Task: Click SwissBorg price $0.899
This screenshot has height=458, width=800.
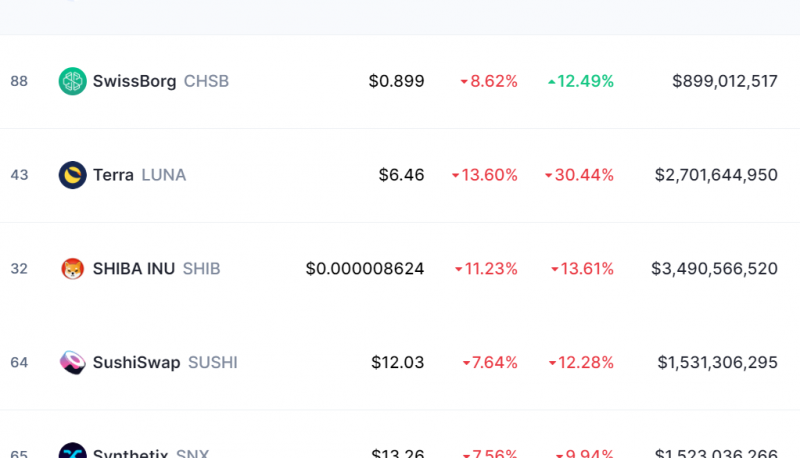Action: (396, 81)
